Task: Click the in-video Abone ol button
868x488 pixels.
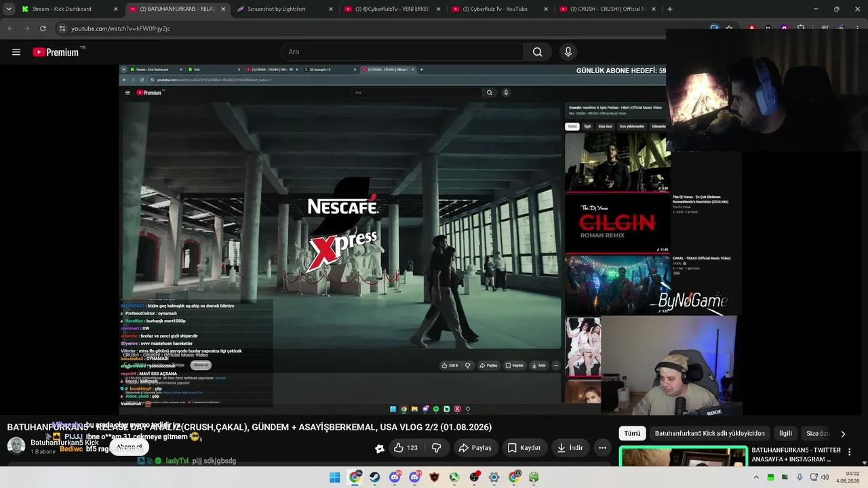Action: [201, 365]
